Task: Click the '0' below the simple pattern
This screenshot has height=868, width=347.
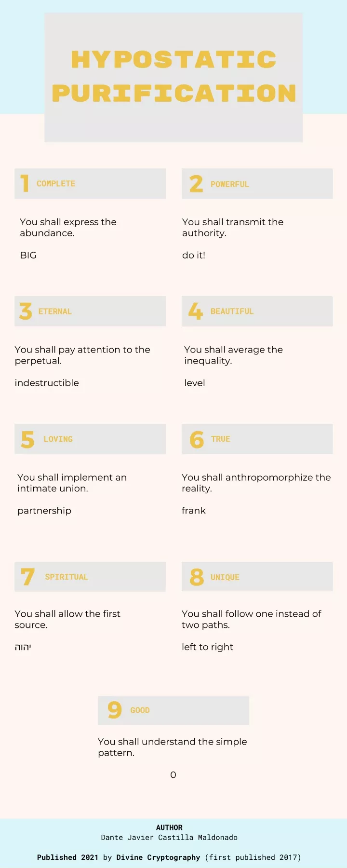Action: pos(173,775)
